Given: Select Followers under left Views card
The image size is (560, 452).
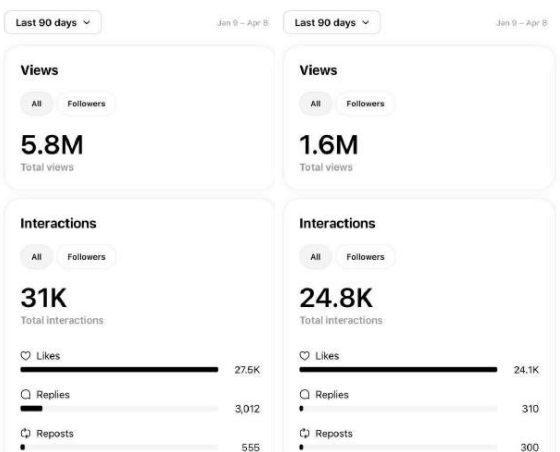Looking at the screenshot, I should pos(86,104).
